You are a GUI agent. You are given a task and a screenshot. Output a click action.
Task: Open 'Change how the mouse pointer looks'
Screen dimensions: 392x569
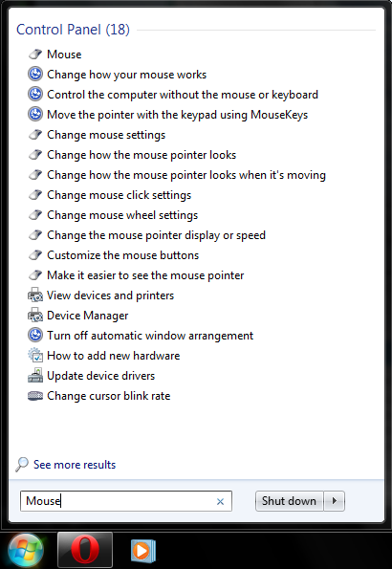pos(142,155)
